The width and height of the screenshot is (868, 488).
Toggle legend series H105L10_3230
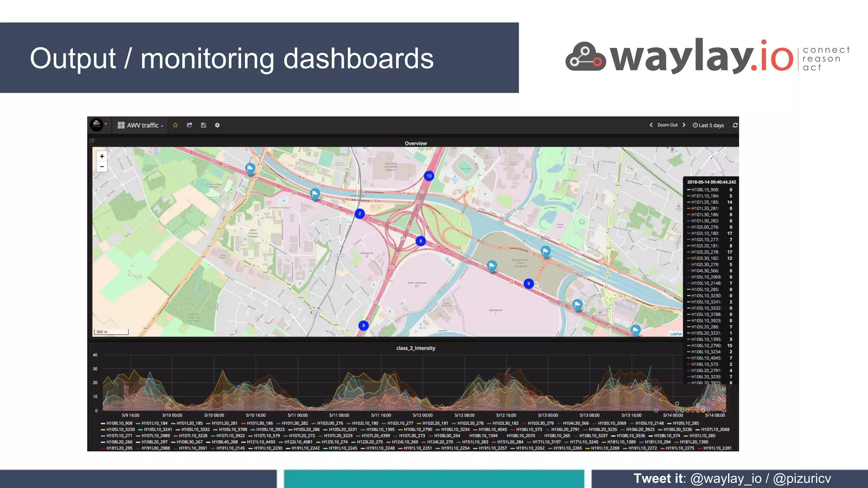(118, 430)
